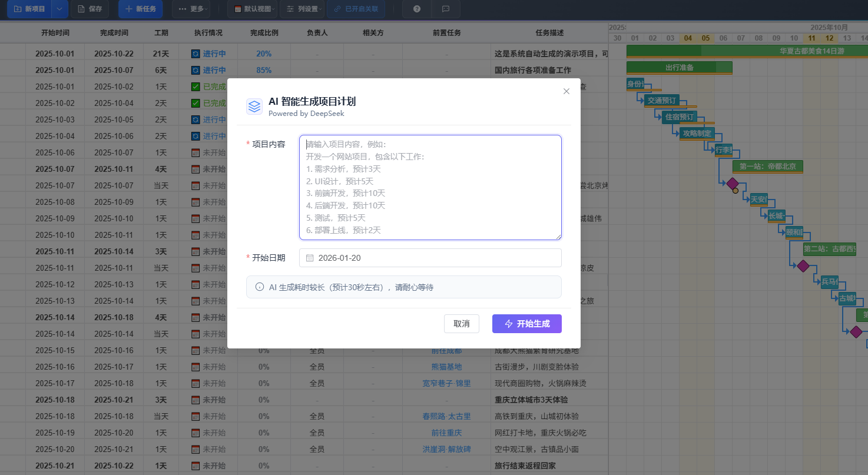Click the 重庆立体城市3天体验 description

point(531,400)
